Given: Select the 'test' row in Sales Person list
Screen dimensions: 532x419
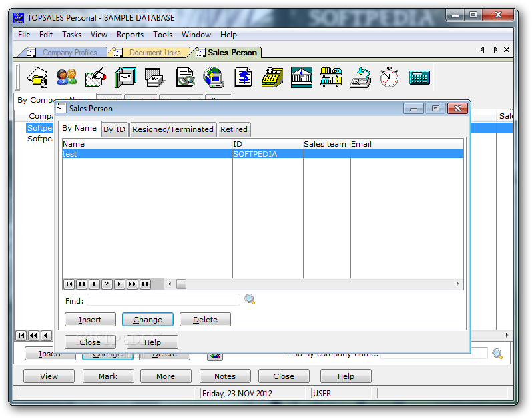Looking at the screenshot, I should click(x=263, y=154).
